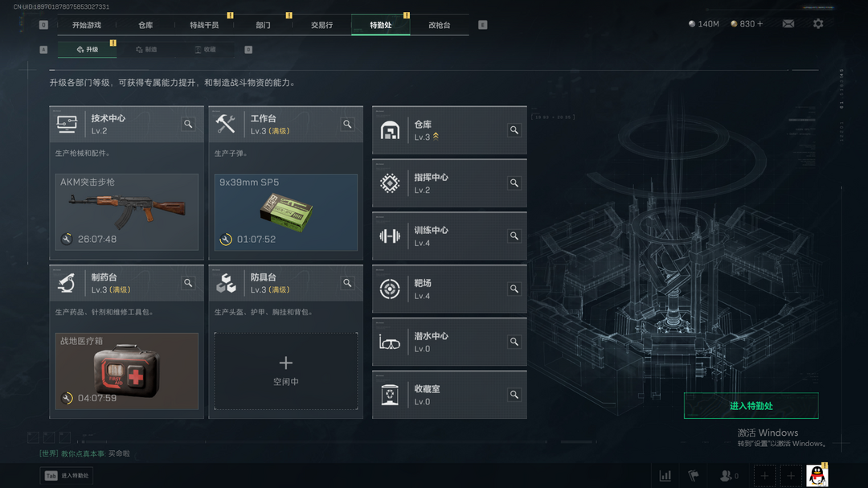Add production in the idle 空闲中 slot

click(x=285, y=371)
